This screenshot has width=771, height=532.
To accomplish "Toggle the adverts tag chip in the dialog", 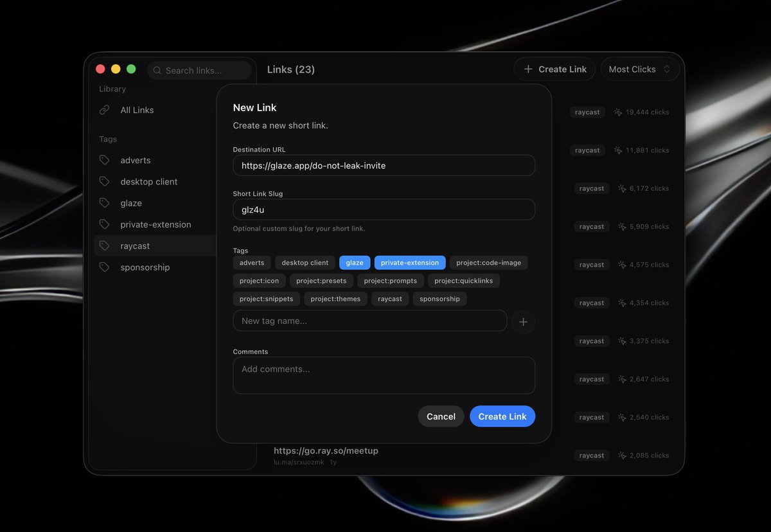I will [x=252, y=262].
